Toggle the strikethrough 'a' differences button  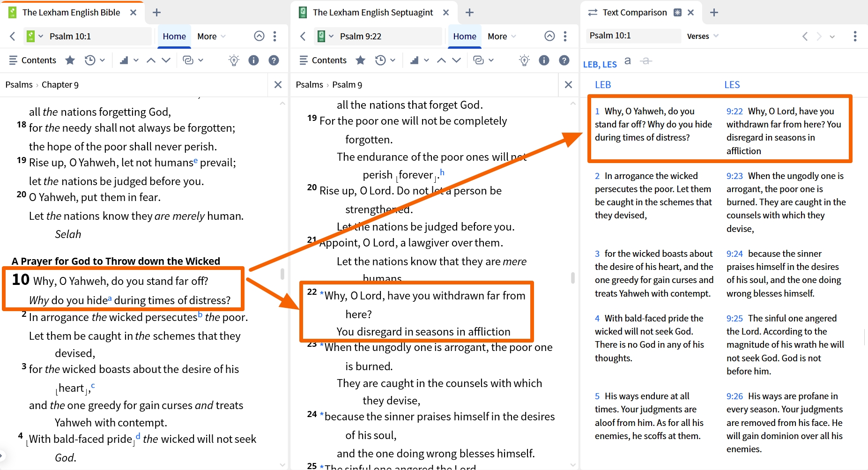(x=646, y=61)
